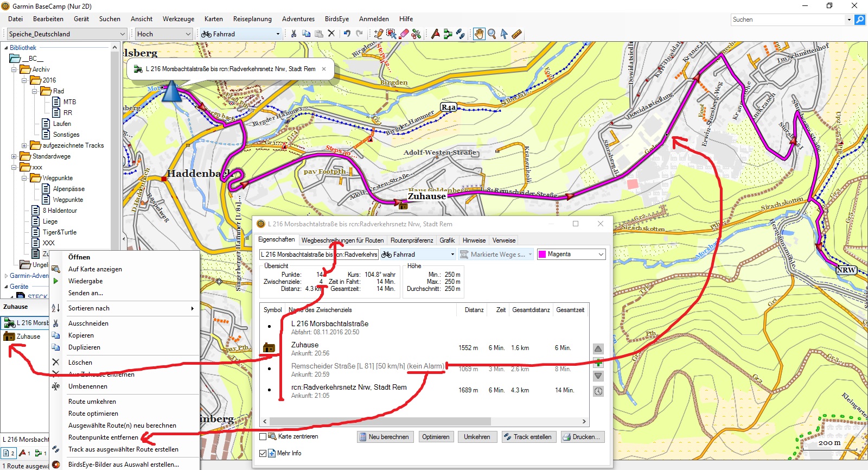Select the Pan hand tool

coord(479,34)
